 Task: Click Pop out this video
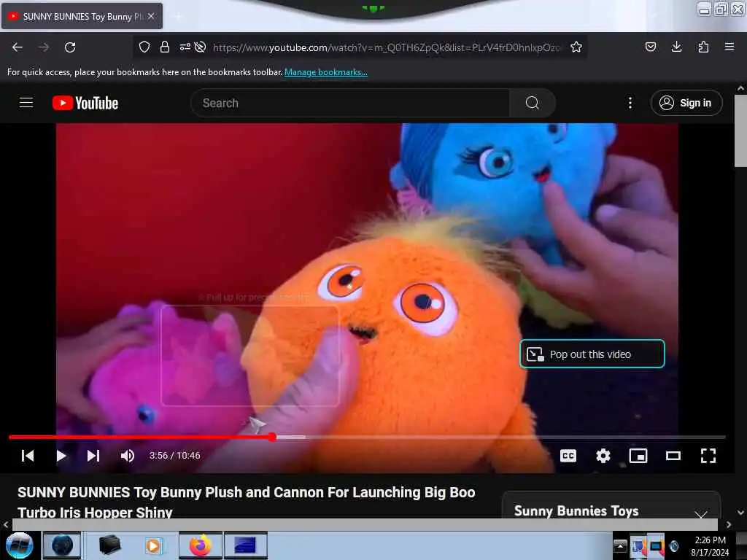592,354
